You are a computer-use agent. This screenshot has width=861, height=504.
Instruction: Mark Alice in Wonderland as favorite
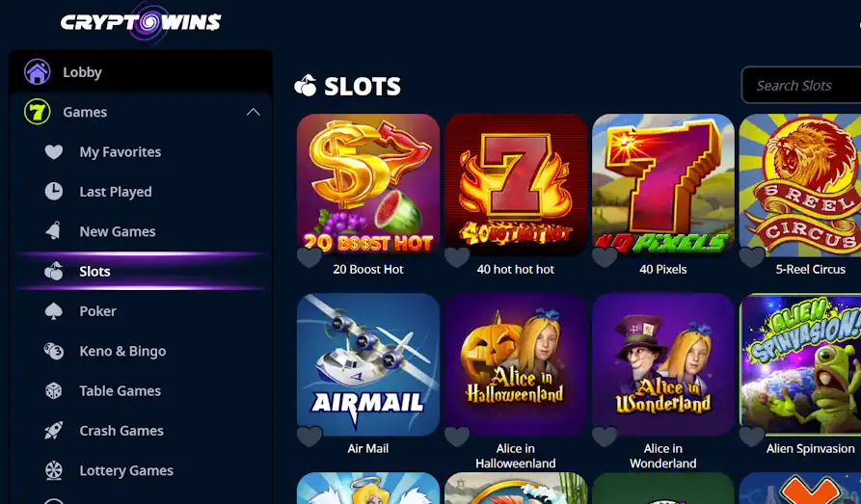(605, 437)
